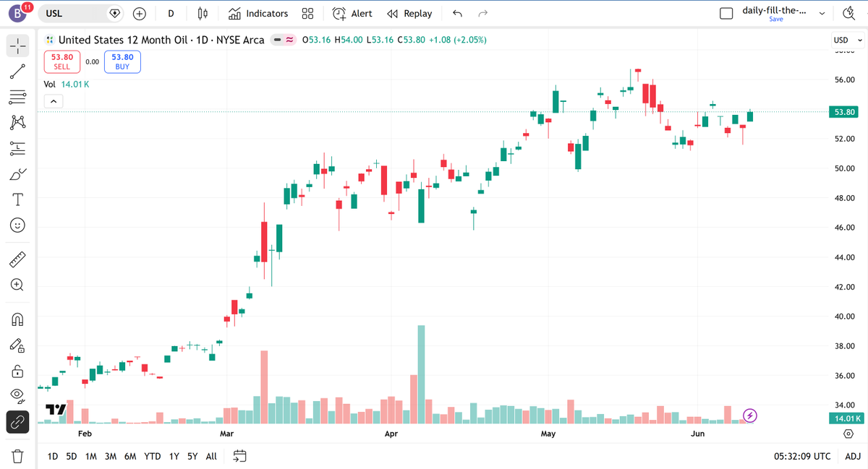Undo the last chart action
Image resolution: width=868 pixels, height=469 pixels.
point(456,14)
